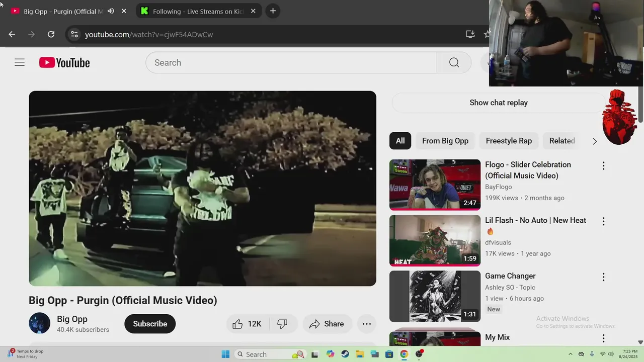The width and height of the screenshot is (644, 362).
Task: Open Game Changer video title
Action: tap(510, 276)
